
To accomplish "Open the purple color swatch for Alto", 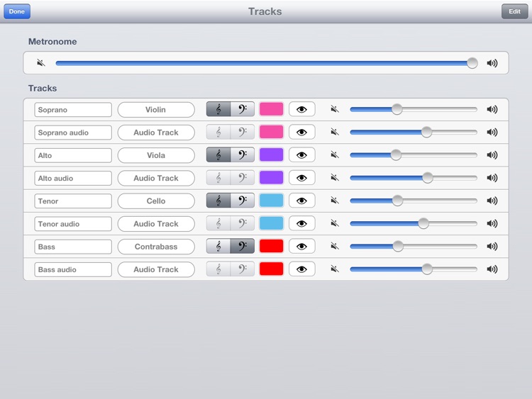I will pos(271,155).
